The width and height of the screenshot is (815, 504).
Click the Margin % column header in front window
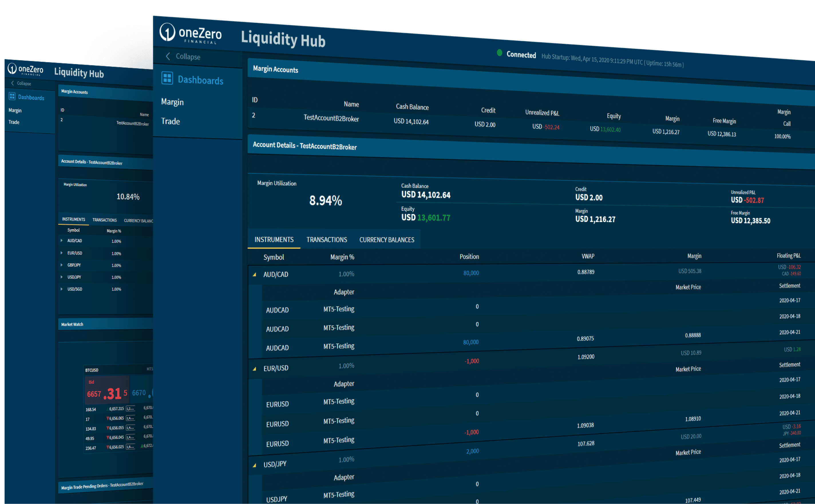[x=342, y=257]
